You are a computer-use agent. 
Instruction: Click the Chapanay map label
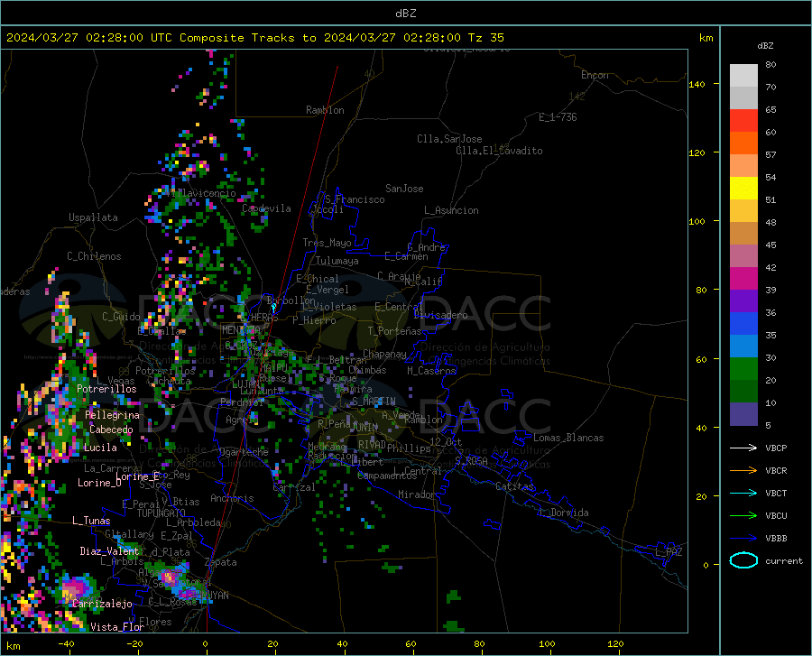[384, 354]
